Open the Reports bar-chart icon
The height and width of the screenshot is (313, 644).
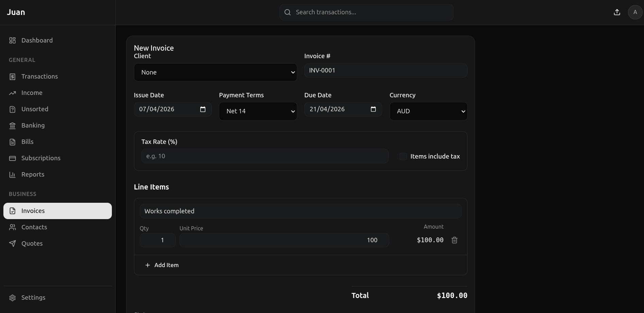coord(13,175)
